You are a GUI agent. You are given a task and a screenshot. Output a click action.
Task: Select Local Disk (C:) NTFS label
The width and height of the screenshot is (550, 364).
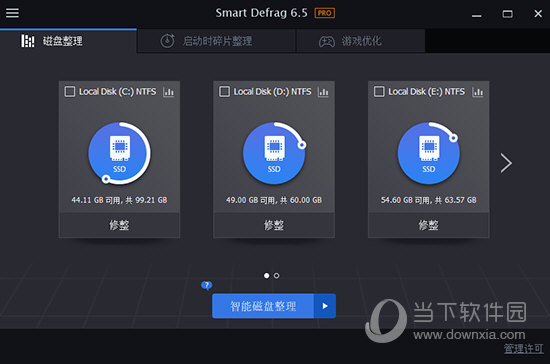[x=118, y=92]
